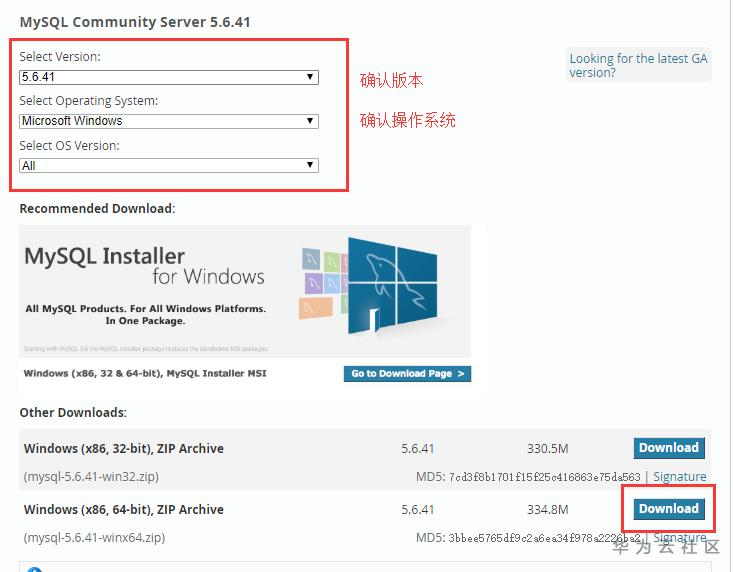Click version '5.6.41' in the 32-bit row
The image size is (733, 572).
(x=417, y=449)
